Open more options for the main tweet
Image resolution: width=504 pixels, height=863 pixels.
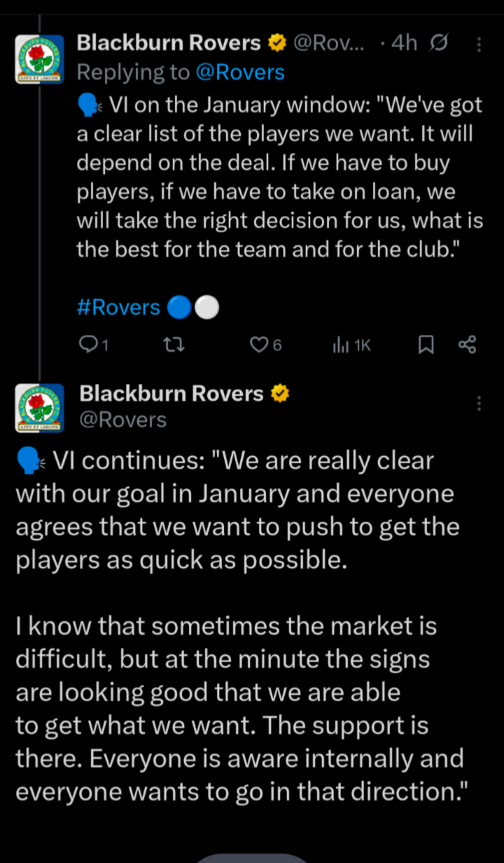479,403
